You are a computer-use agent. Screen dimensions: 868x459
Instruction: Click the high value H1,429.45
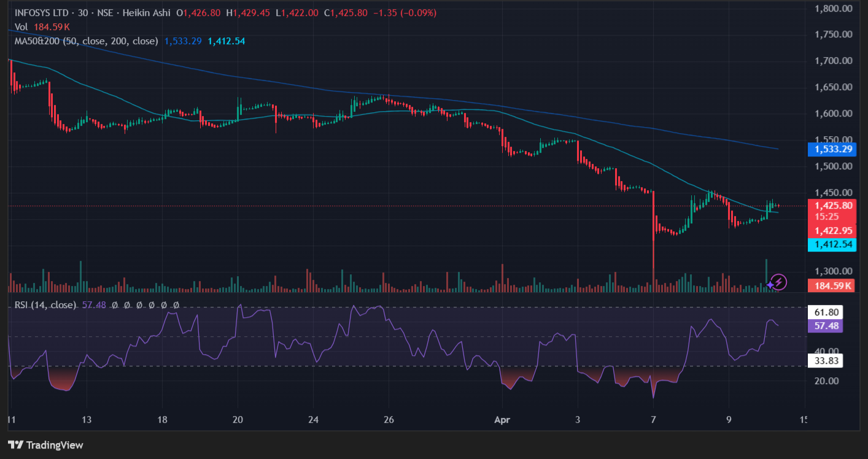248,12
